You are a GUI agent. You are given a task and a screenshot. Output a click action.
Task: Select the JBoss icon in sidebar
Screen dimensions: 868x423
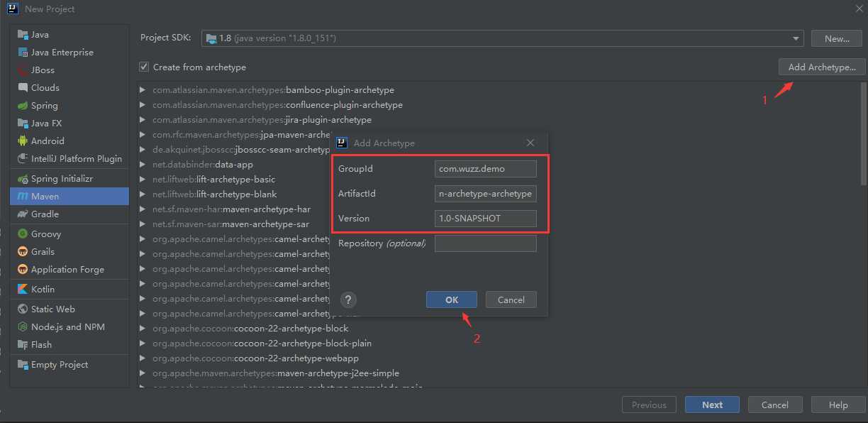(23, 70)
